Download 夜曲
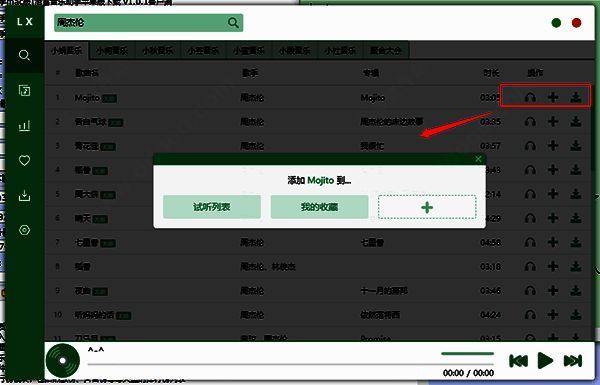Screen dimensions: 600x385 coord(576,290)
